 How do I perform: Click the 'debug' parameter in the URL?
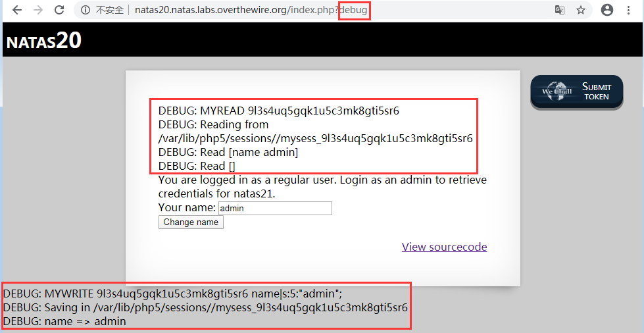tap(354, 10)
